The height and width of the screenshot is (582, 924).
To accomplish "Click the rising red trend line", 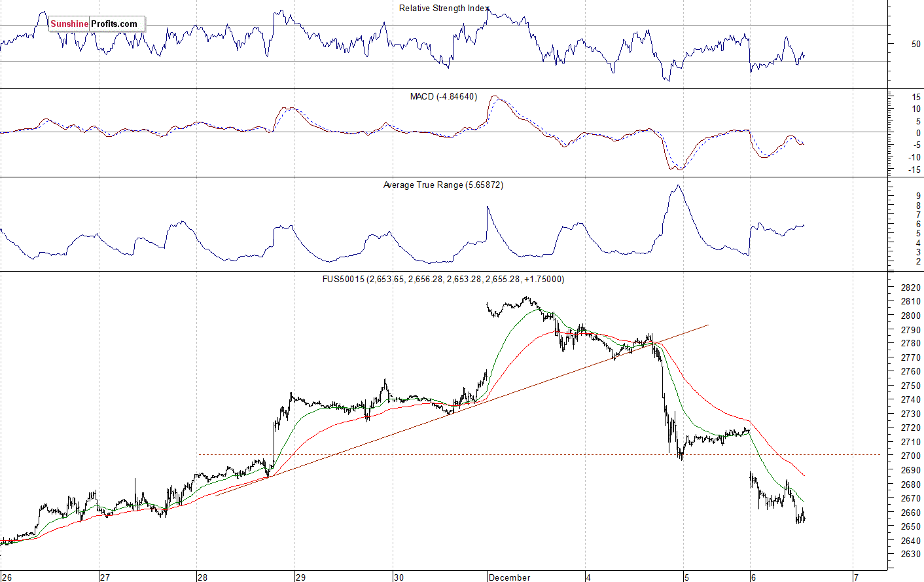I will coord(462,409).
